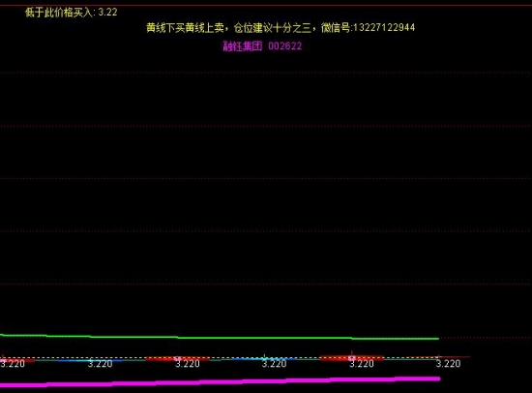This screenshot has height=393, width=532.
Task: Click the rightmost 3.220 price label
Action: [448, 364]
